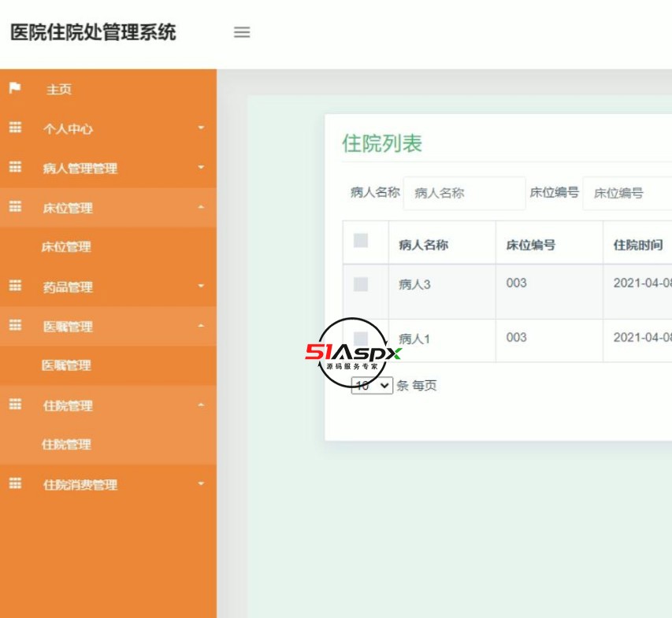Open 住院消费管理 from the sidebar

click(x=79, y=486)
